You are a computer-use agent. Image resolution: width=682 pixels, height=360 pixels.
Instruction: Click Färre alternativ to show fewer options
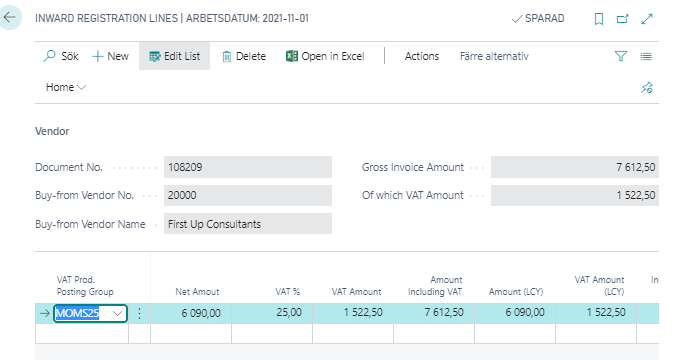pos(494,56)
